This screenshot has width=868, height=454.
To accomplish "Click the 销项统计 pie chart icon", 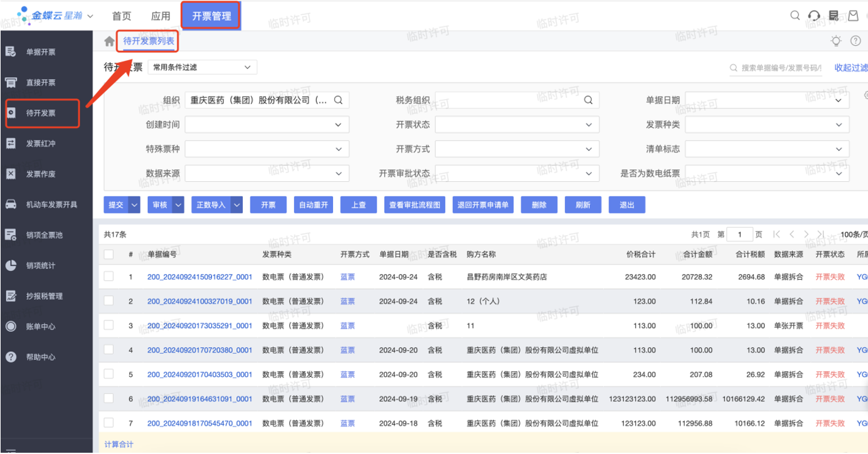I will pos(11,265).
